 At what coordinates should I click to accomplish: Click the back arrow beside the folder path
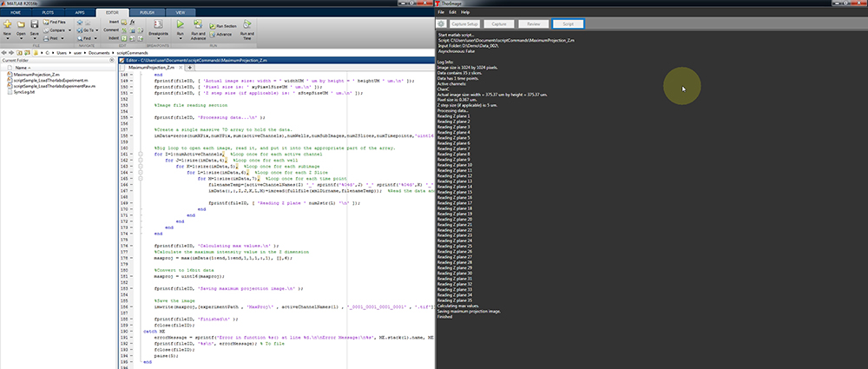pyautogui.click(x=3, y=53)
